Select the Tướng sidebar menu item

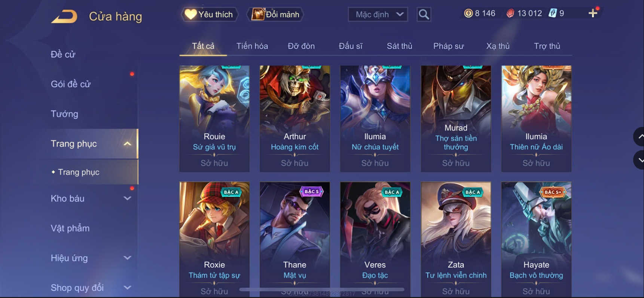coord(64,114)
